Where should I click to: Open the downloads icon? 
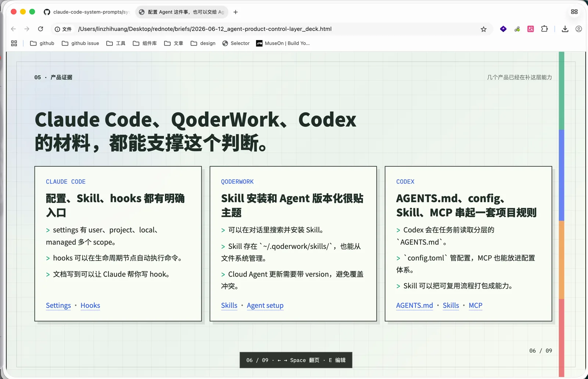click(x=565, y=29)
